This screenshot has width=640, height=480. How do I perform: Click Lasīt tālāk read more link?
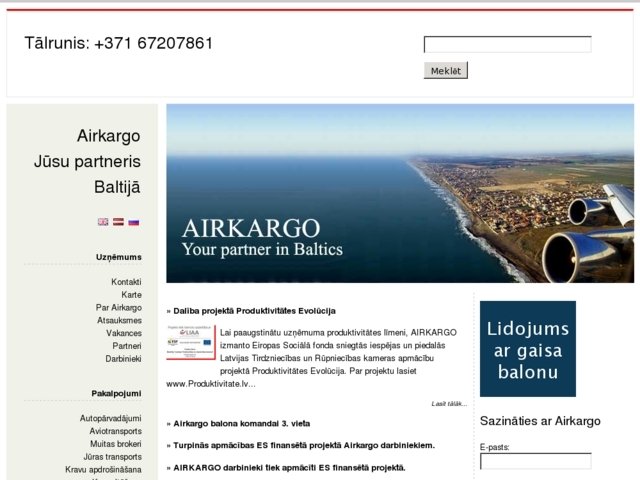pos(449,404)
